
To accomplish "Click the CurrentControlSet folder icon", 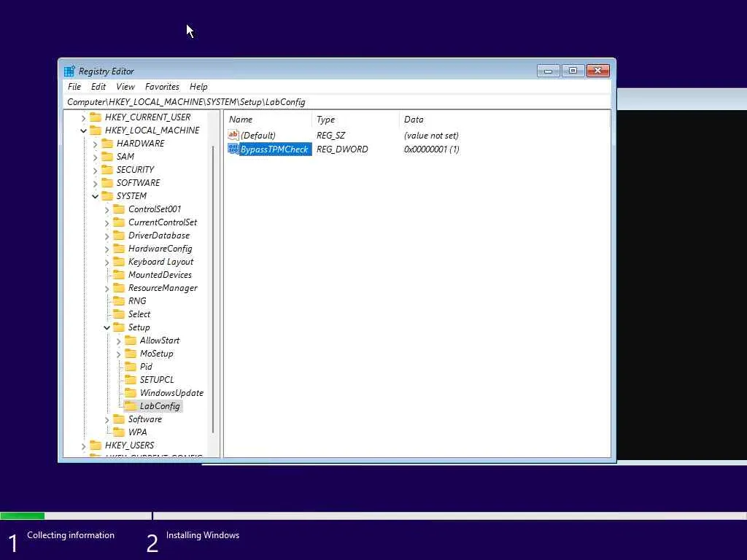I will point(119,222).
